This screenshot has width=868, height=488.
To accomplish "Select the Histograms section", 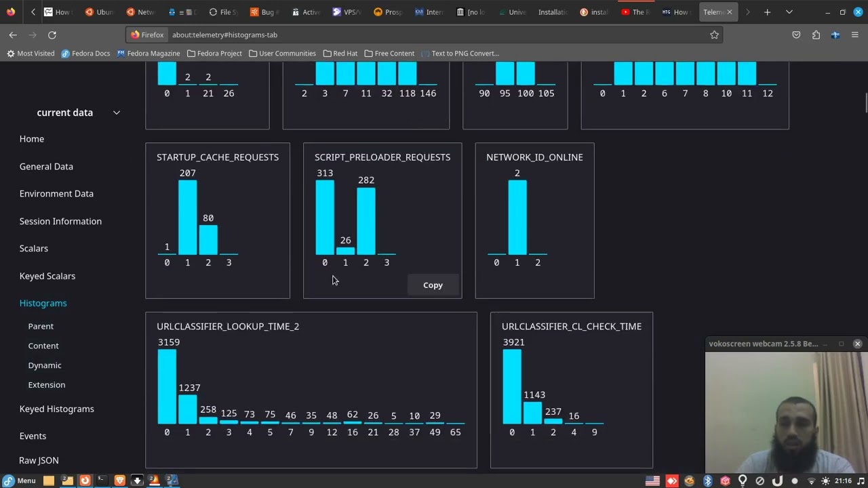I will [43, 303].
